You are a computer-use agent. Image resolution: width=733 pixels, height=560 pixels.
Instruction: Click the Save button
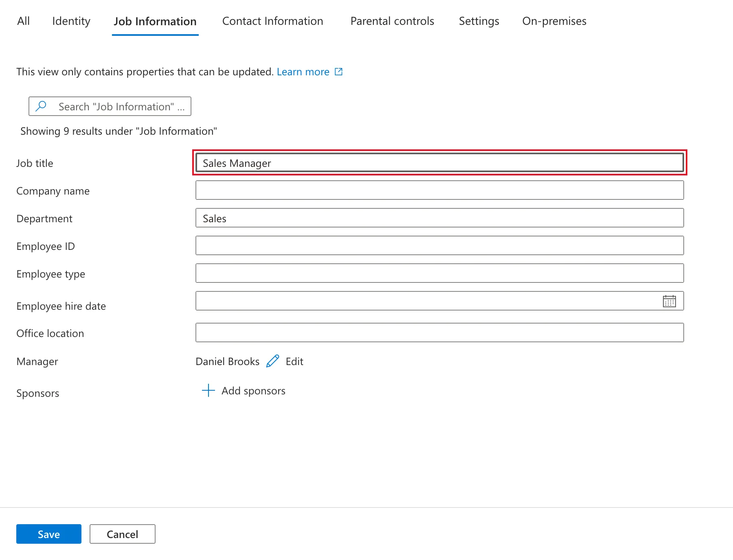coord(49,534)
